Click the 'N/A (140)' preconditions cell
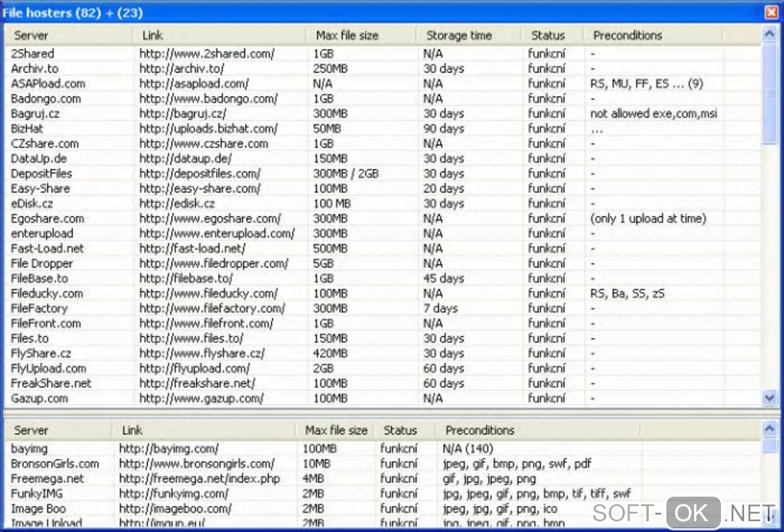This screenshot has height=532, width=784. click(x=468, y=448)
